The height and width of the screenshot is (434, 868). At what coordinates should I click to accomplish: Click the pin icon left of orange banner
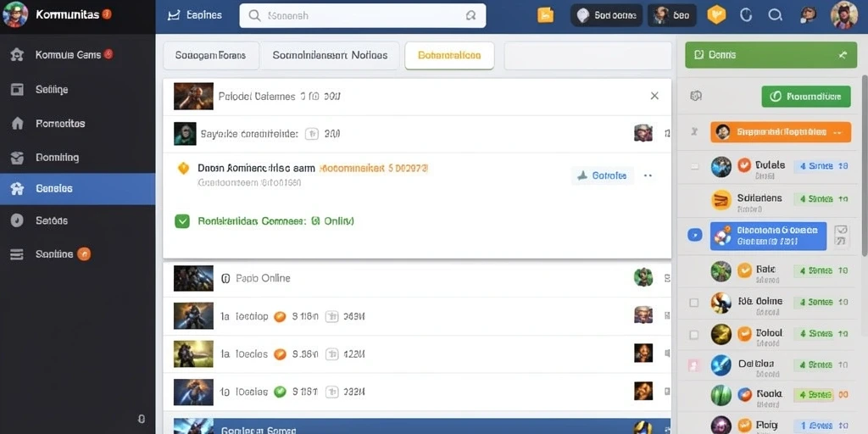coord(693,132)
